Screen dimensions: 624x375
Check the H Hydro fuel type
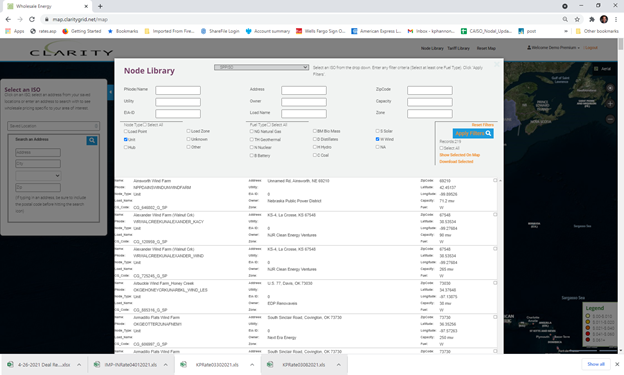(314, 147)
